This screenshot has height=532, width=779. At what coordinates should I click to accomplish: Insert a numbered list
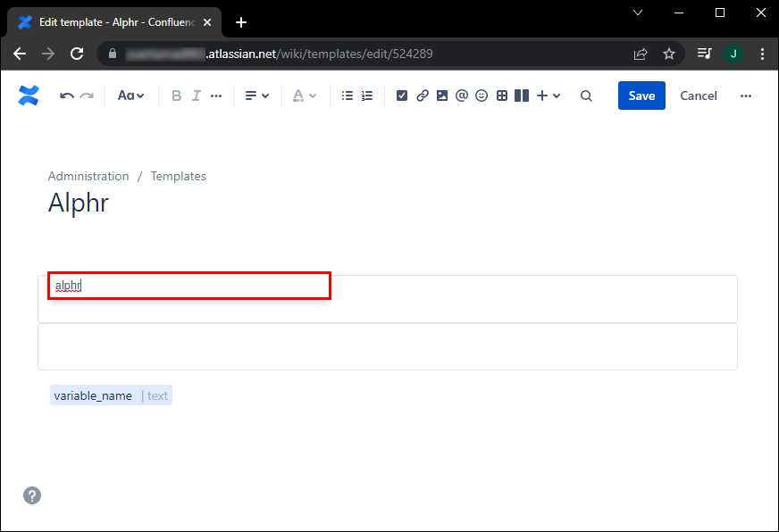tap(366, 96)
